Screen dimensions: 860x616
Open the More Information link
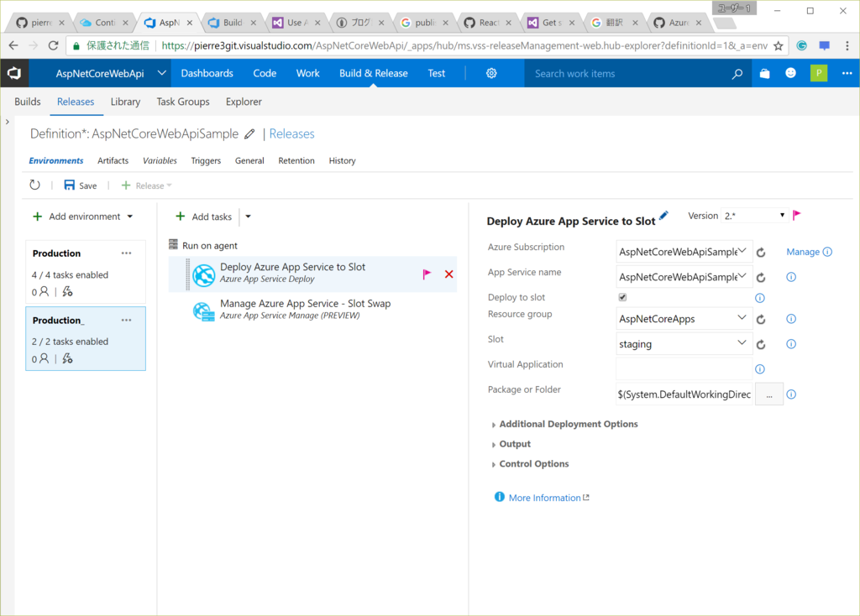click(x=544, y=498)
